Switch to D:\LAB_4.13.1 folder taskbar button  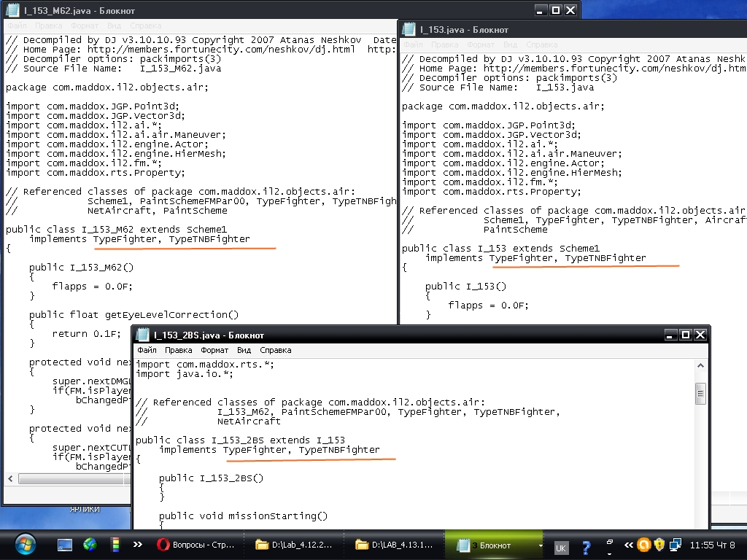pyautogui.click(x=393, y=545)
